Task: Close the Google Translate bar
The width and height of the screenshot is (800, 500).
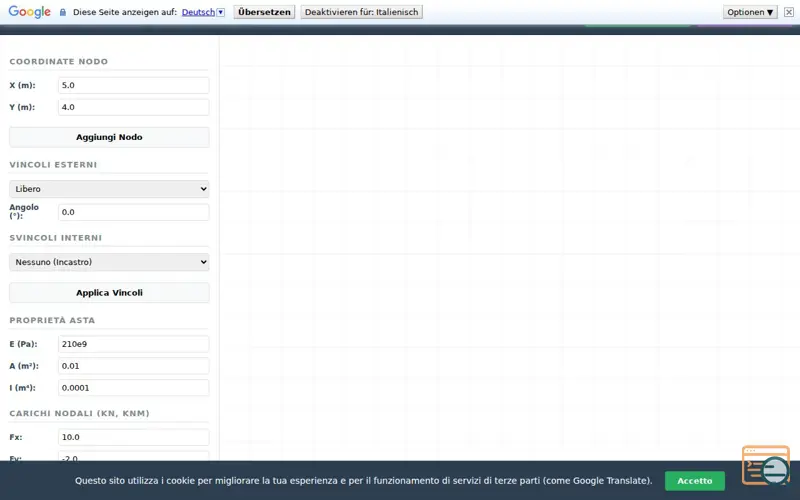Action: [x=789, y=12]
